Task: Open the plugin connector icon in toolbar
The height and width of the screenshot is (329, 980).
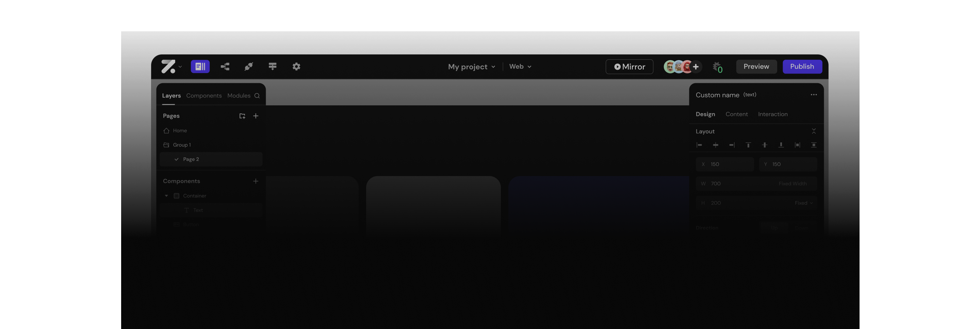Action: tap(249, 67)
